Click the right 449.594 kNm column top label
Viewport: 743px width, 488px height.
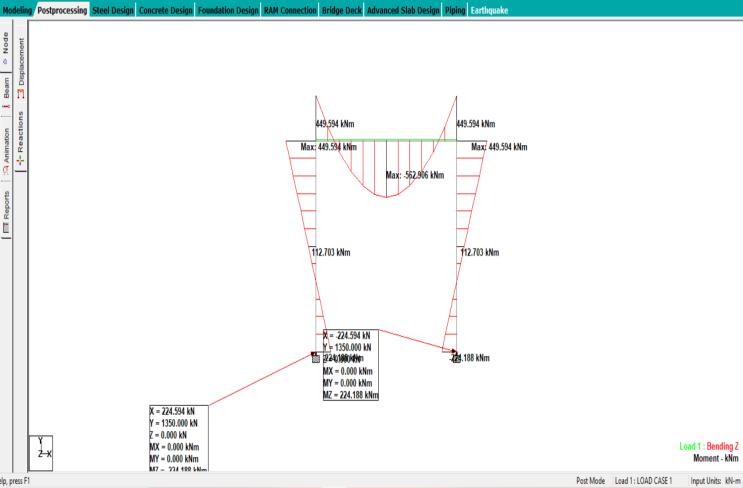(x=476, y=124)
